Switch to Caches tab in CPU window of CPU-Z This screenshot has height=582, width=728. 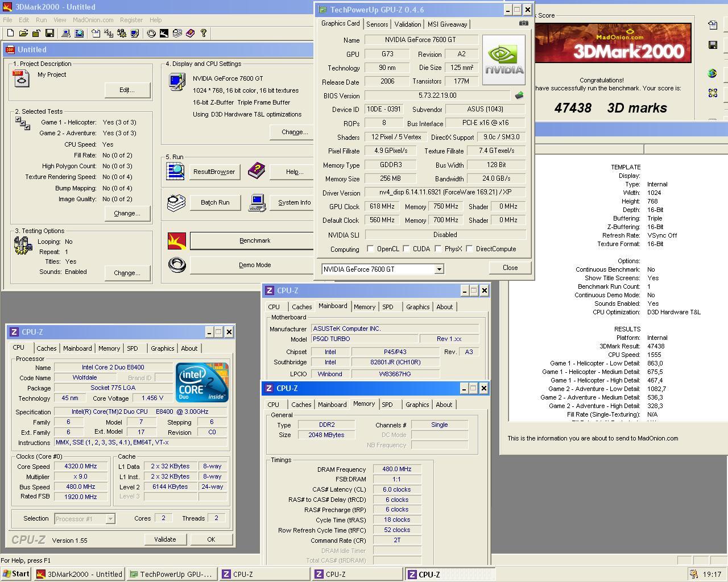[47, 348]
